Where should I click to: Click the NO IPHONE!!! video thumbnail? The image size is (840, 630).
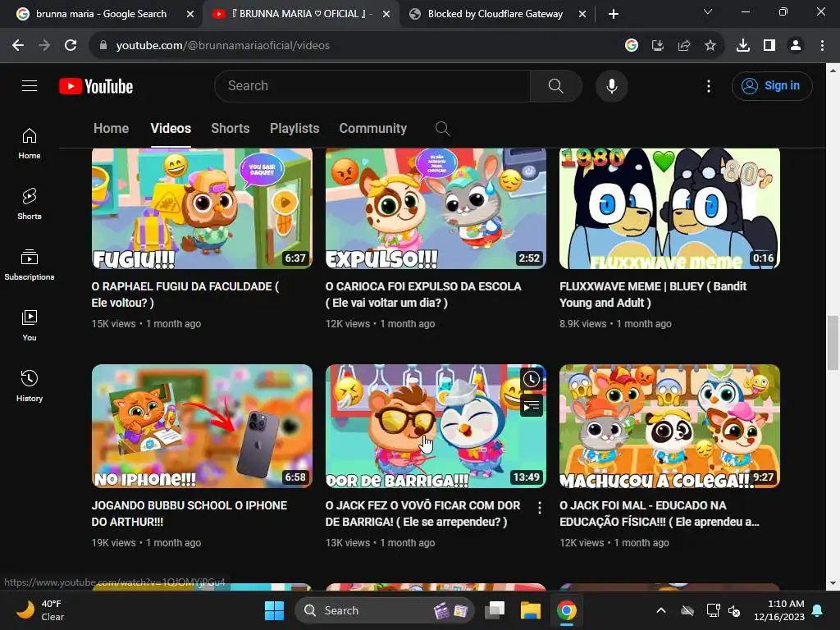(202, 426)
